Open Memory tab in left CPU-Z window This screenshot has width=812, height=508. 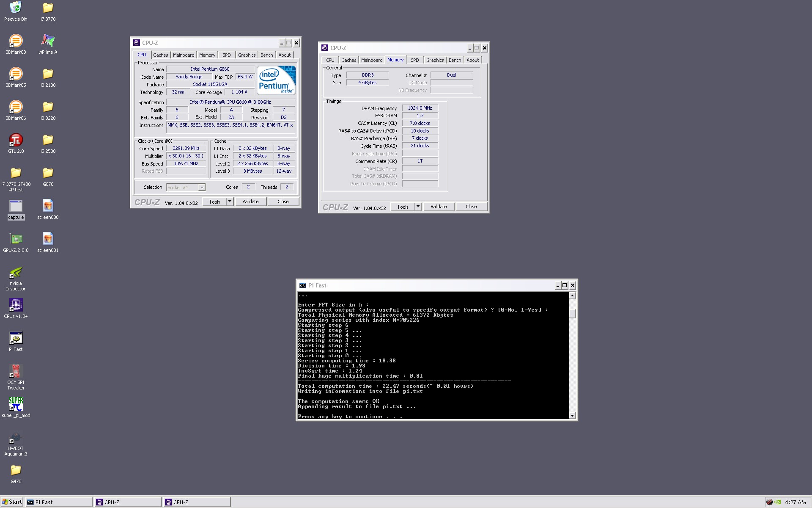(x=207, y=55)
